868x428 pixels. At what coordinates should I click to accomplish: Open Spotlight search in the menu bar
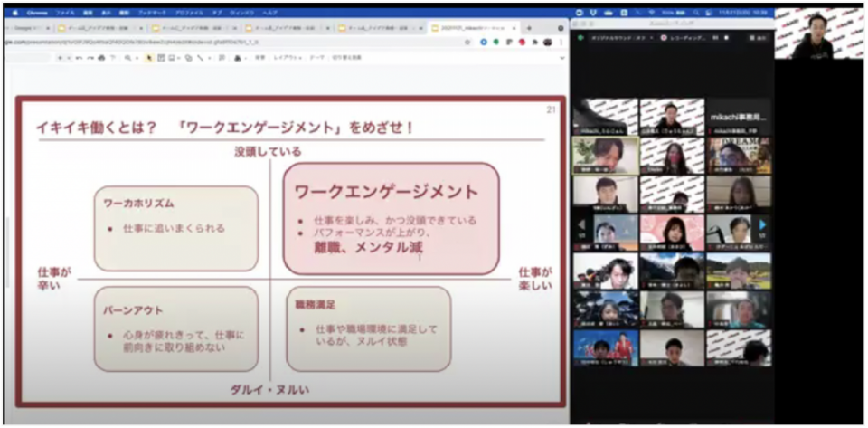(x=695, y=12)
